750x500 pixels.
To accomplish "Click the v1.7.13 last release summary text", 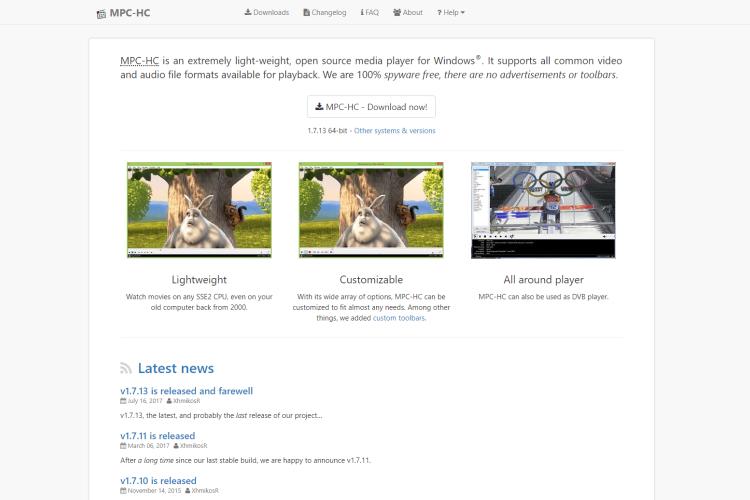I will [x=221, y=415].
